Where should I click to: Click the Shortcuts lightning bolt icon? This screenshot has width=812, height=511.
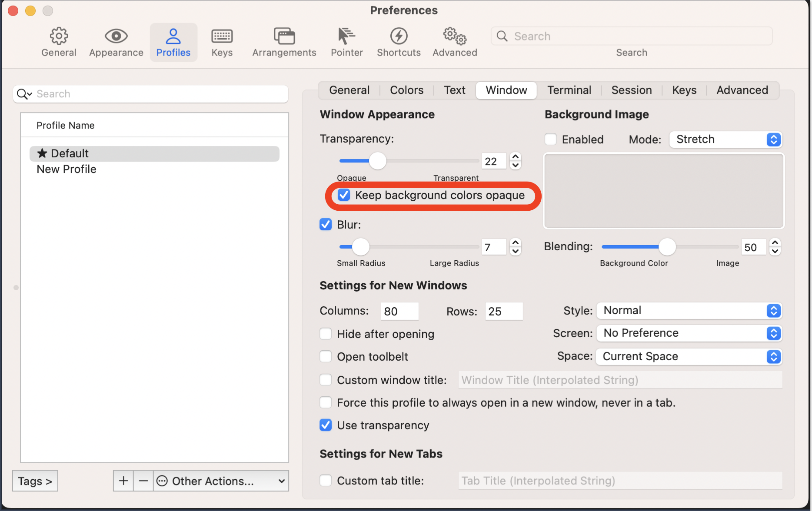(x=398, y=41)
